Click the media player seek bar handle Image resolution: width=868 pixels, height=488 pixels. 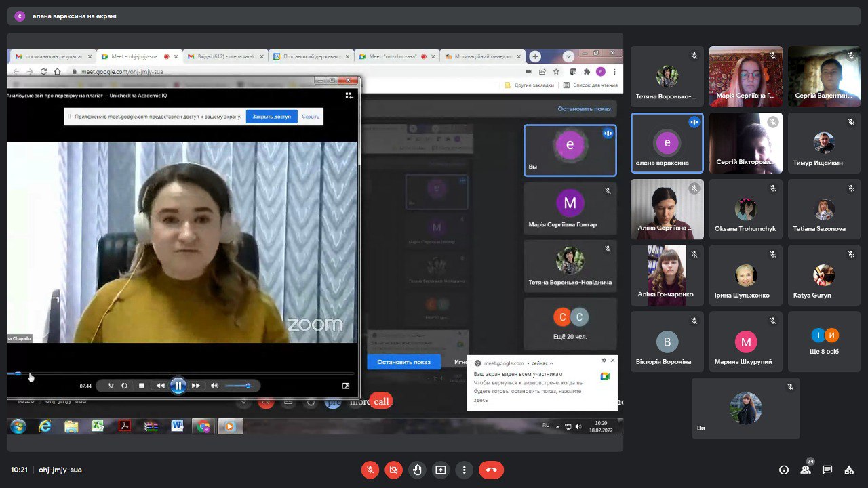18,373
